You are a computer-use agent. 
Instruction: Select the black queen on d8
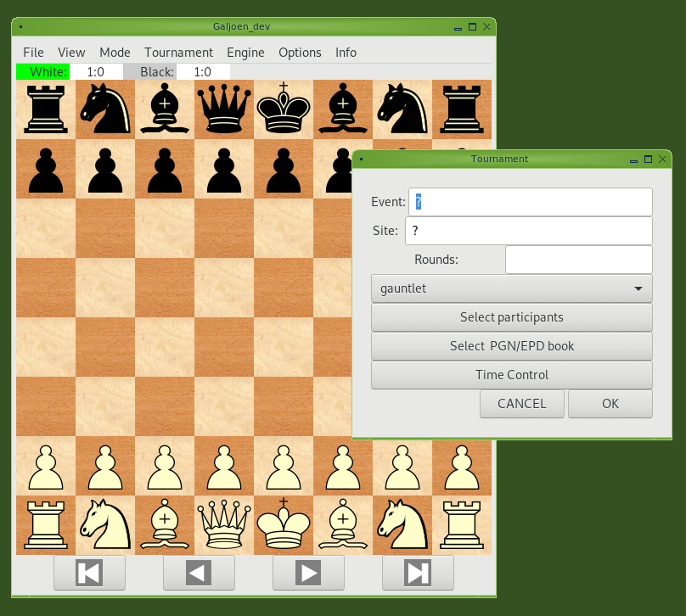pos(224,109)
